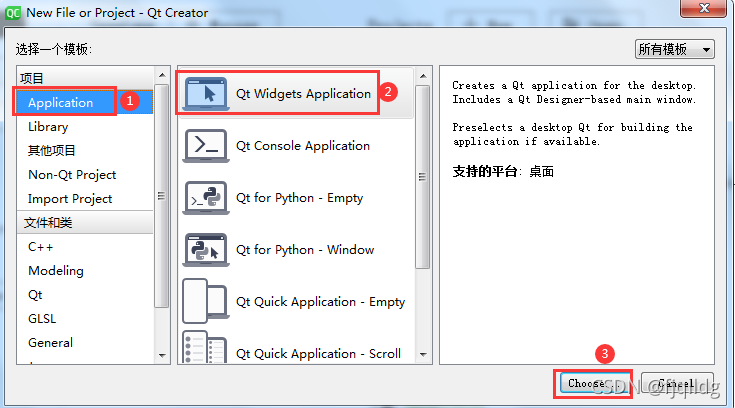Select the Qt Console Application terminal icon
This screenshot has height=408, width=735.
pos(206,146)
